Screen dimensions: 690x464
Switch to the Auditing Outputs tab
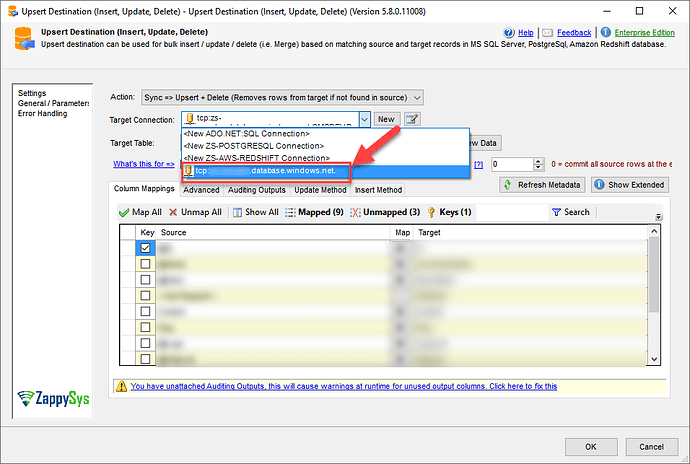pyautogui.click(x=258, y=189)
